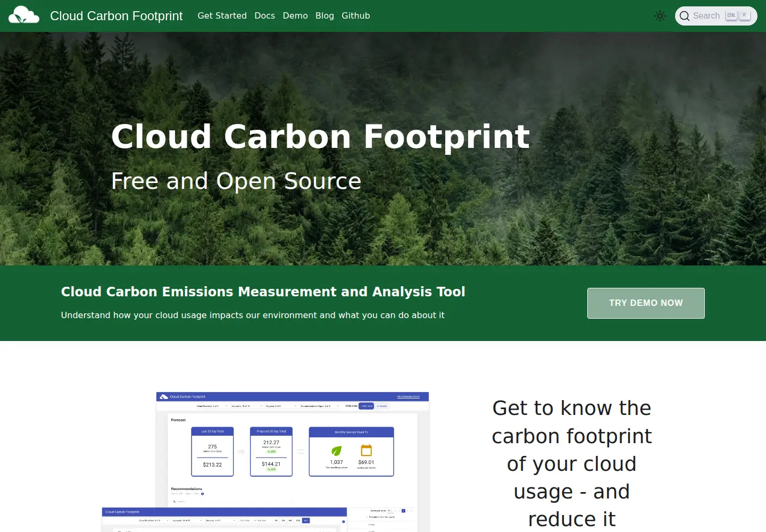Viewport: 766px width, 532px height.
Task: Click the 'Understand how your cloud usage impacts' text
Action: point(253,315)
